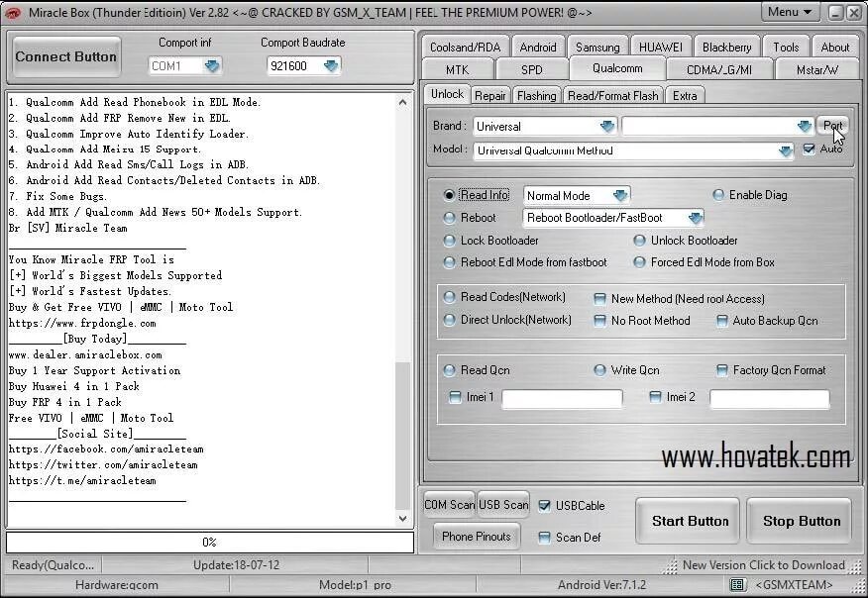Open the Menu dropdown in title bar
This screenshot has width=868, height=598.
point(790,12)
